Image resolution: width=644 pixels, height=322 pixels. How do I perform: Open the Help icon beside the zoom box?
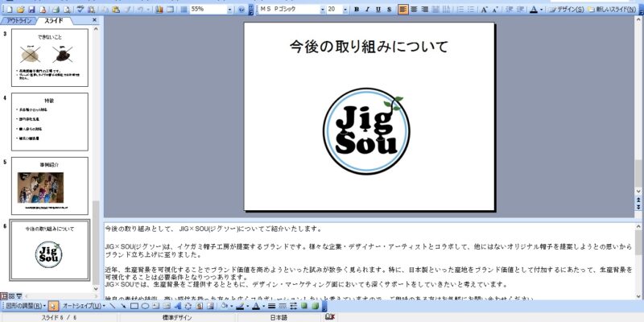coord(242,10)
